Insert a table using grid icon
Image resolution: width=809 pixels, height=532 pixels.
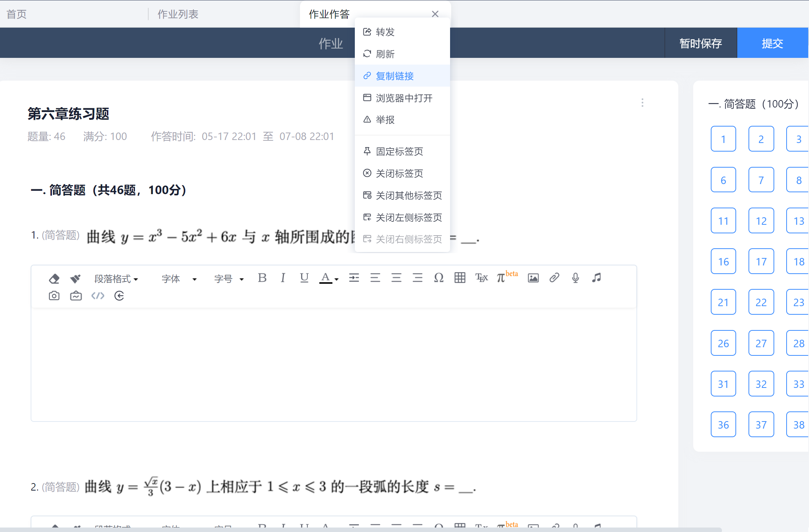460,278
